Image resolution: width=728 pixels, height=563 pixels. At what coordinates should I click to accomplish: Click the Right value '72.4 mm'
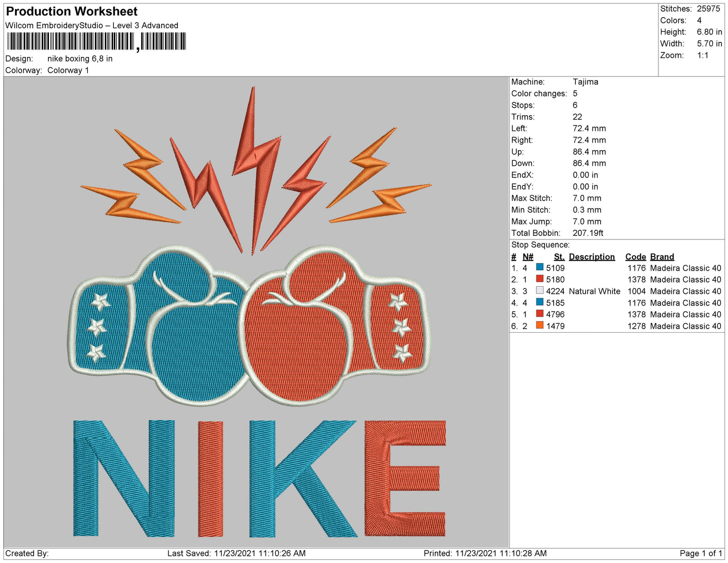click(589, 140)
